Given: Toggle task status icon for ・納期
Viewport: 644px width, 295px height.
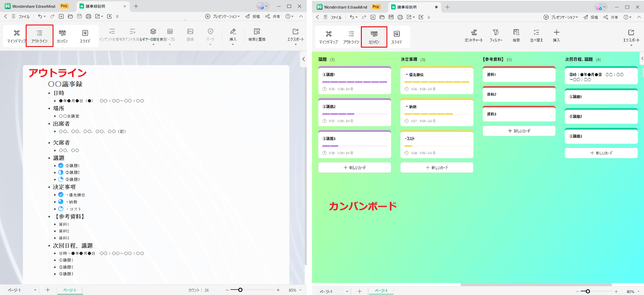Looking at the screenshot, I should click(61, 202).
